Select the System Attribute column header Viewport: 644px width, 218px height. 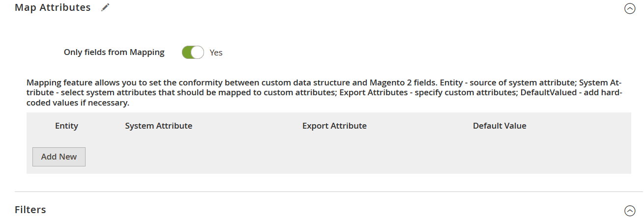pyautogui.click(x=158, y=126)
